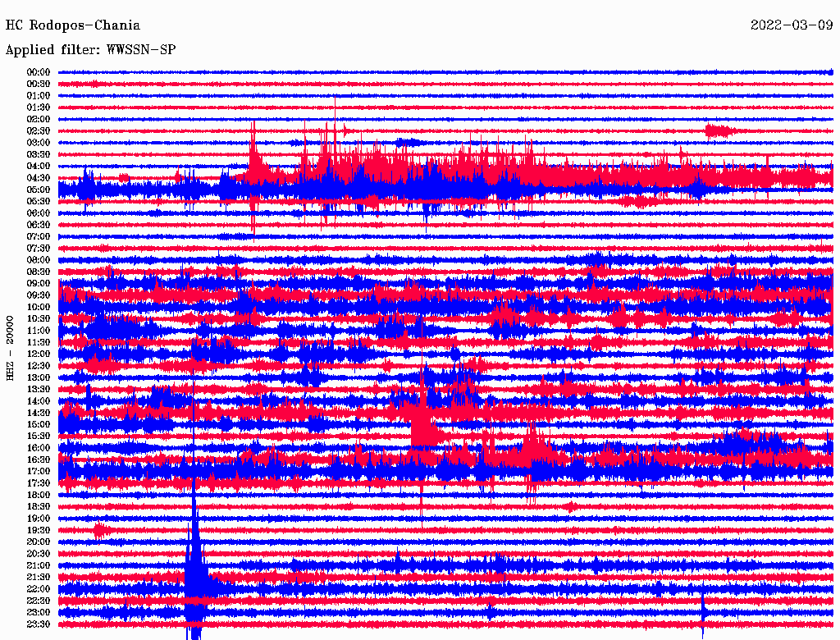The width and height of the screenshot is (840, 640).
Task: Select the 14:00 time label
Action: pyautogui.click(x=39, y=401)
